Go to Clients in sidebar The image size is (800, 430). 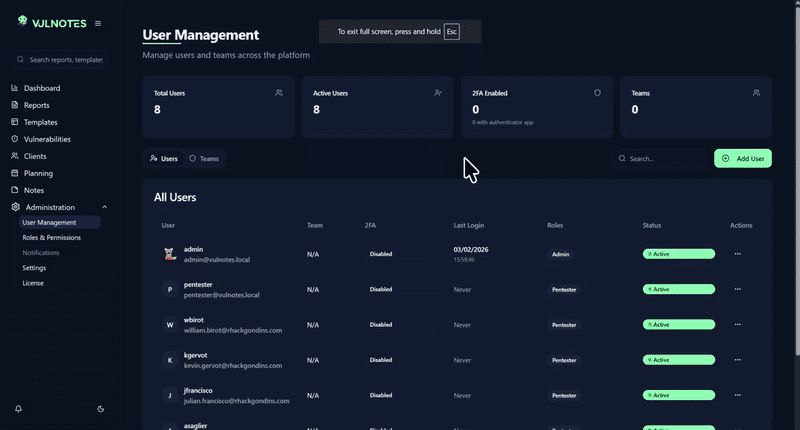pyautogui.click(x=35, y=156)
